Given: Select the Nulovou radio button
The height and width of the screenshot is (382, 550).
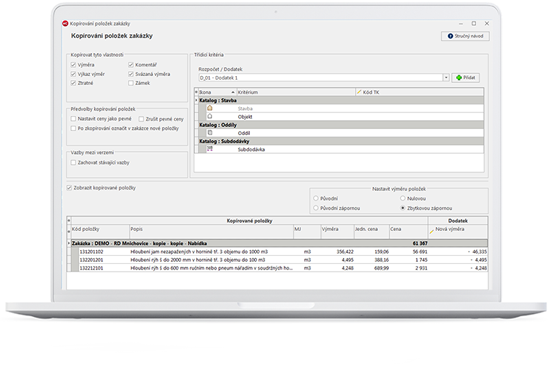Looking at the screenshot, I should [403, 198].
